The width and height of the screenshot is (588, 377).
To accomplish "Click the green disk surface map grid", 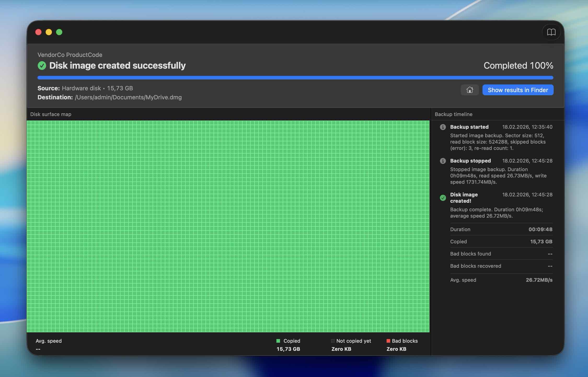I will click(x=228, y=226).
